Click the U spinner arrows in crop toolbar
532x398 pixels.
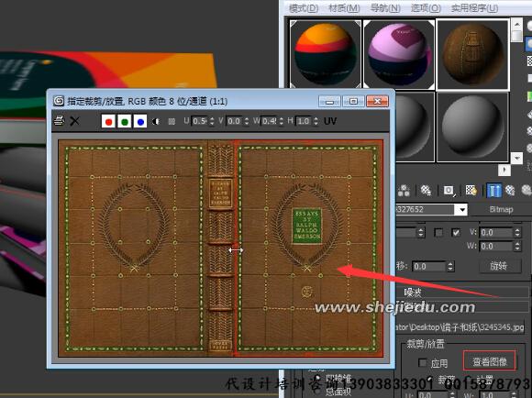(212, 121)
